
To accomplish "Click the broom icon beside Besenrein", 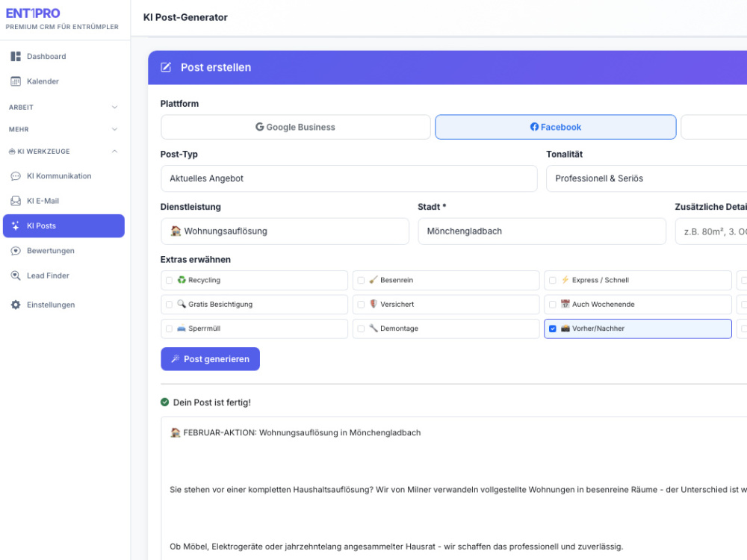I will point(373,280).
